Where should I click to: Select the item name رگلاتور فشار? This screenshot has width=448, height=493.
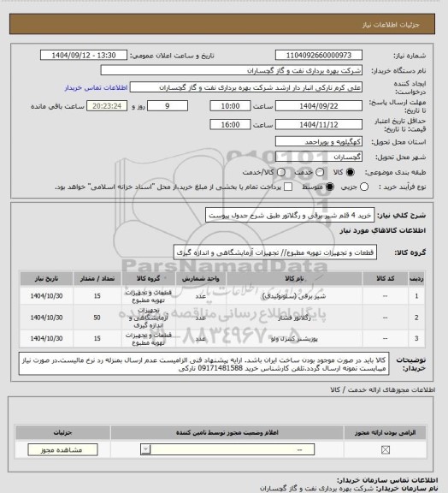click(294, 318)
